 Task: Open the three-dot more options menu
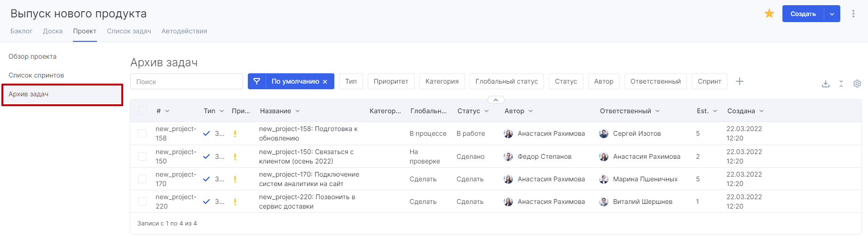tap(853, 14)
